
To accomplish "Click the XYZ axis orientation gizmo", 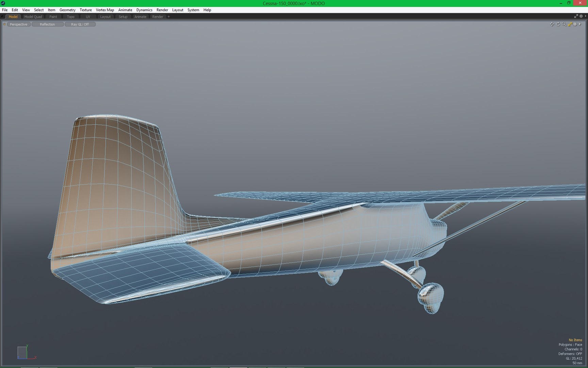I will tap(27, 352).
